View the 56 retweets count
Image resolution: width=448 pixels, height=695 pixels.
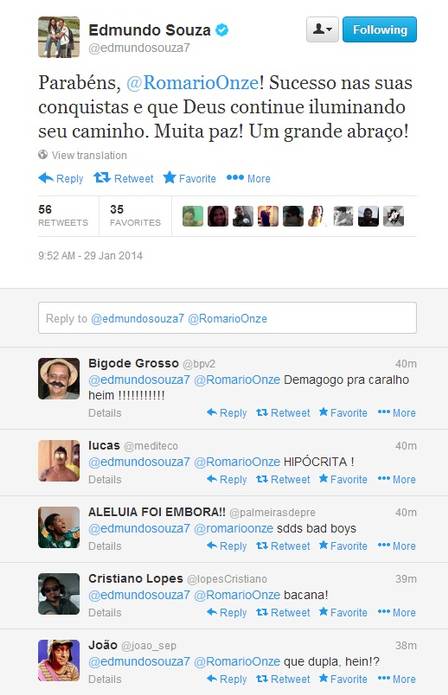click(x=63, y=215)
